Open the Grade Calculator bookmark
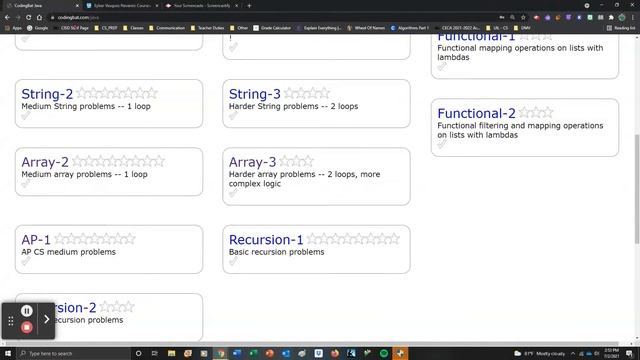Viewport: 640px width, 360px height. click(x=272, y=28)
